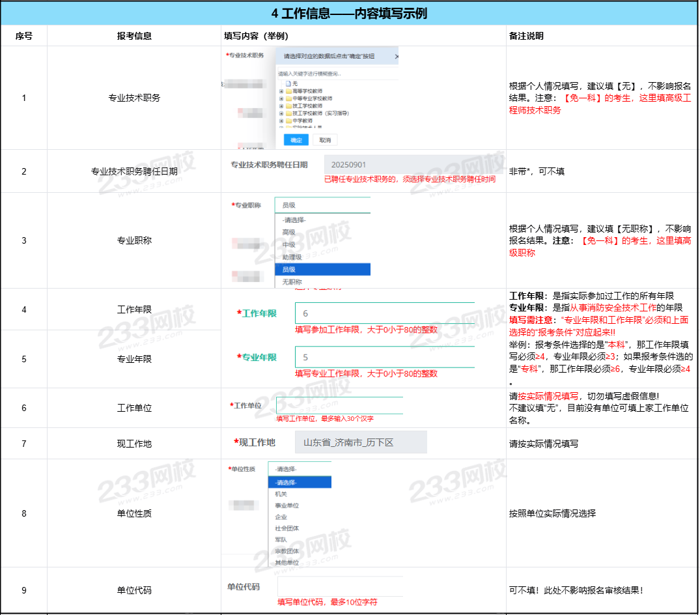
Task: Click the 专业技术职务 cell in row 1
Action: [134, 98]
